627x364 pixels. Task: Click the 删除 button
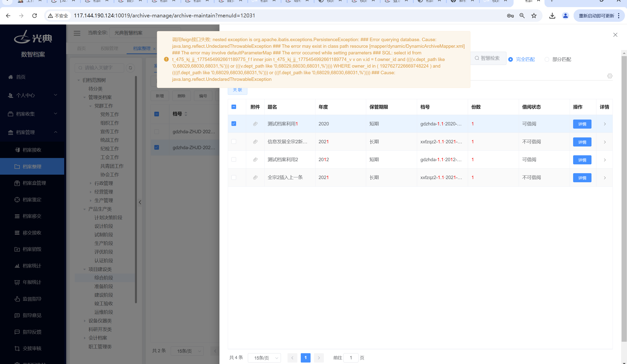181,96
